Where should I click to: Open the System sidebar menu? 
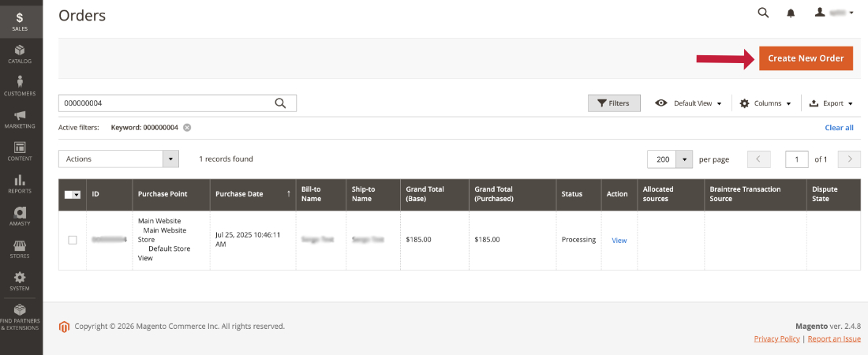tap(20, 282)
